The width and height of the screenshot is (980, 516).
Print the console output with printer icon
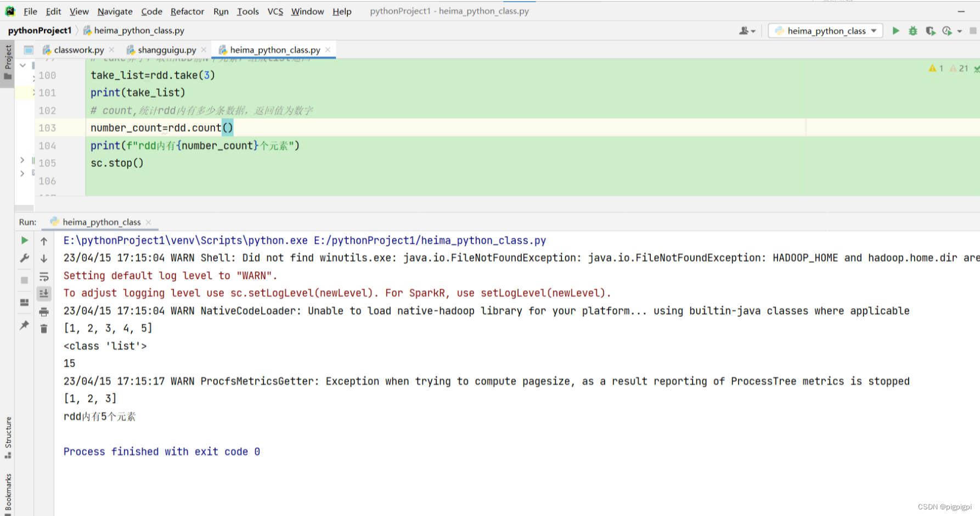[x=44, y=312]
